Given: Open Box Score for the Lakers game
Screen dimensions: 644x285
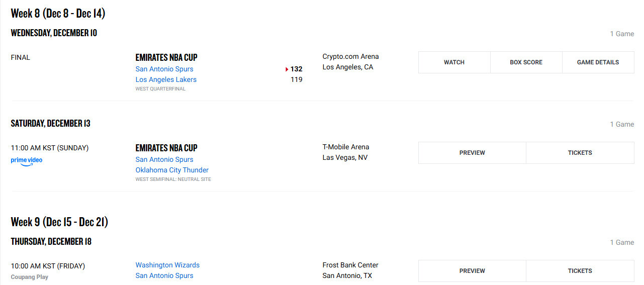Looking at the screenshot, I should click(x=526, y=62).
